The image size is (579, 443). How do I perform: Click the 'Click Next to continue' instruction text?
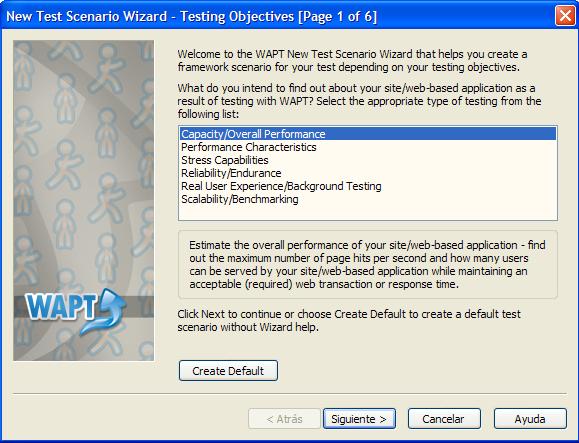349,320
